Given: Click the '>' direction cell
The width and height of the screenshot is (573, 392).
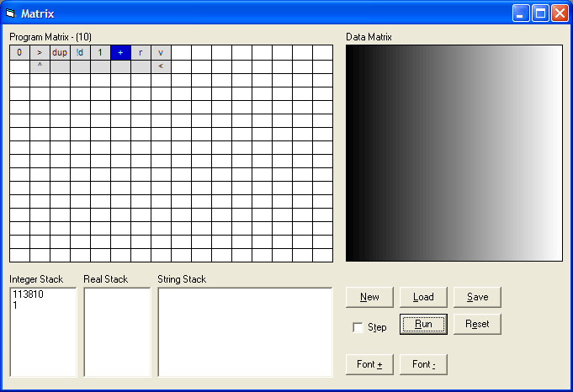Looking at the screenshot, I should point(40,52).
